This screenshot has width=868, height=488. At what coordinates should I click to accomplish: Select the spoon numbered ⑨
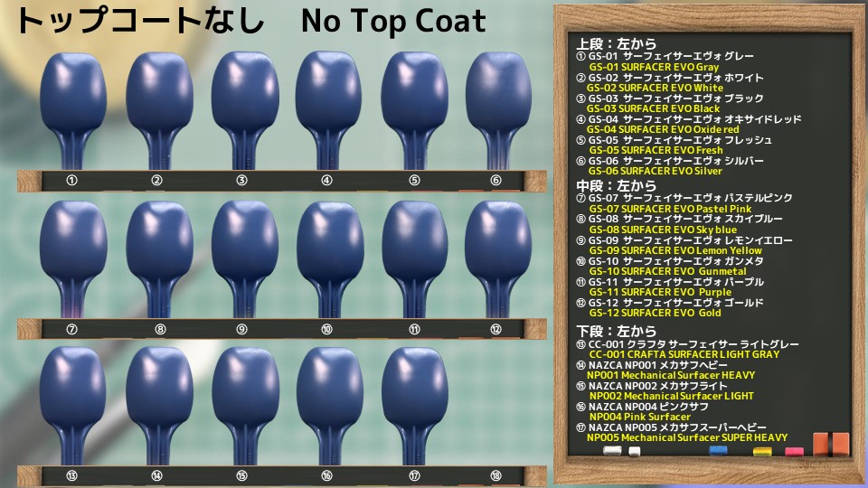pos(245,259)
